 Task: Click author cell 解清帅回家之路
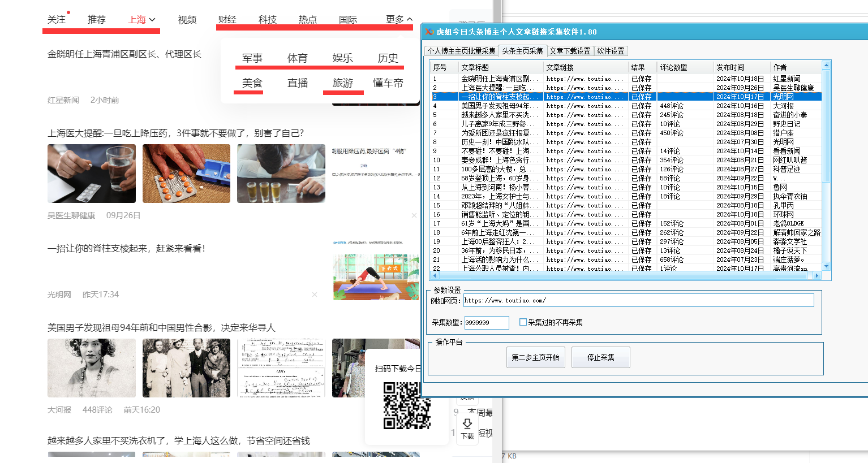click(797, 232)
